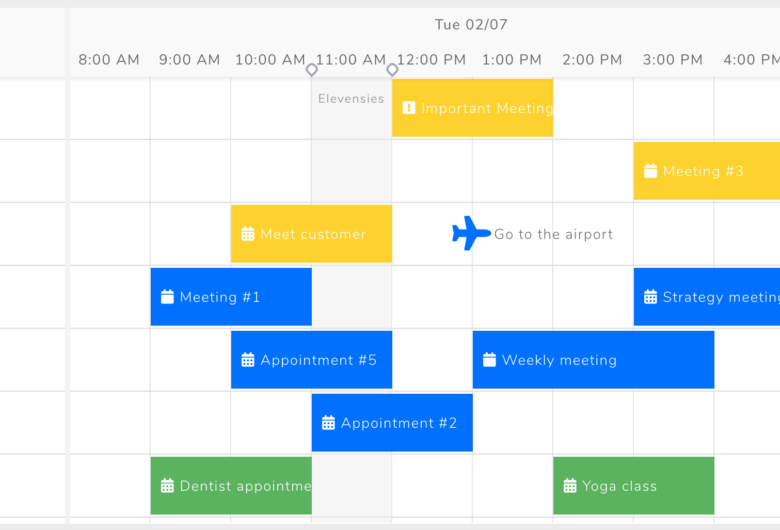Image resolution: width=780 pixels, height=530 pixels.
Task: Click the Tue 02/07 date header
Action: point(471,24)
